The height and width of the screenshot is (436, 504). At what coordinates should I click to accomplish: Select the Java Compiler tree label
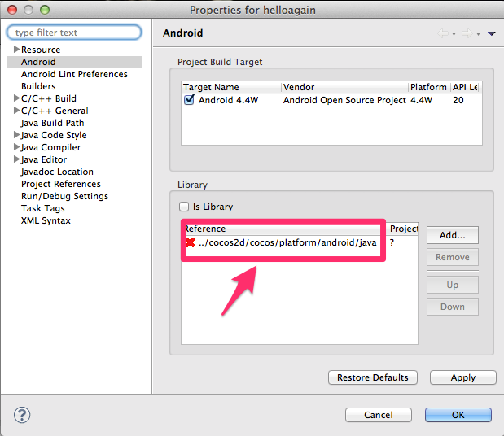[50, 147]
